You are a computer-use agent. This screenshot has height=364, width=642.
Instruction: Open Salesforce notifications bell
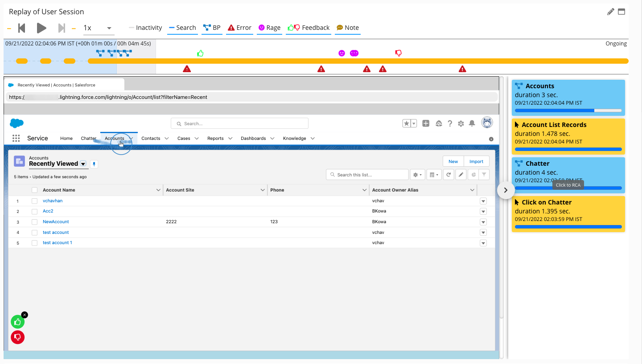pyautogui.click(x=471, y=123)
